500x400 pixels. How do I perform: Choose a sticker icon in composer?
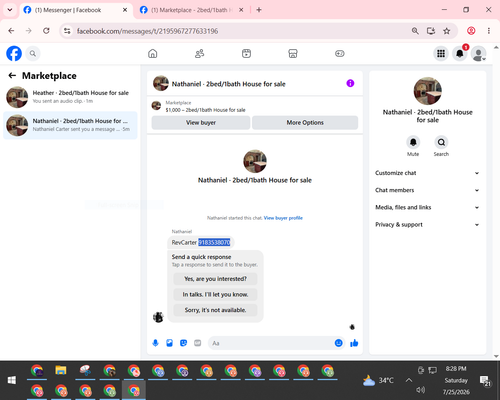183,343
